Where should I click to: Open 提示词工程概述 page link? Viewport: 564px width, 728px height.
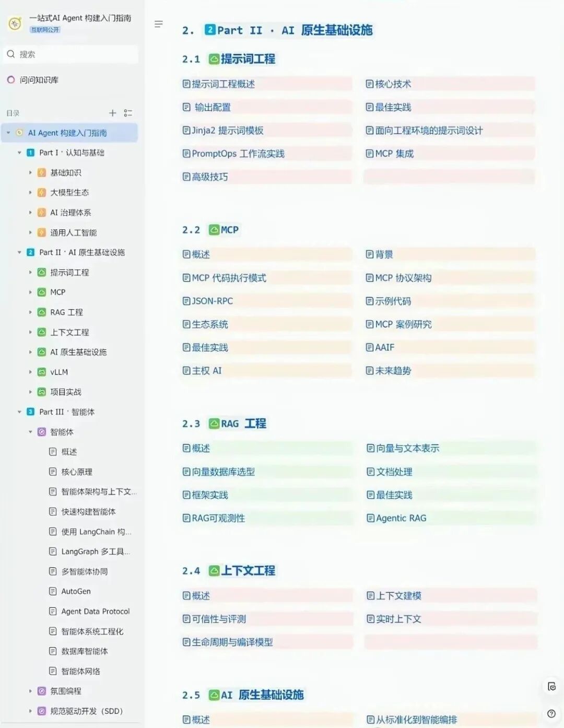(x=223, y=84)
